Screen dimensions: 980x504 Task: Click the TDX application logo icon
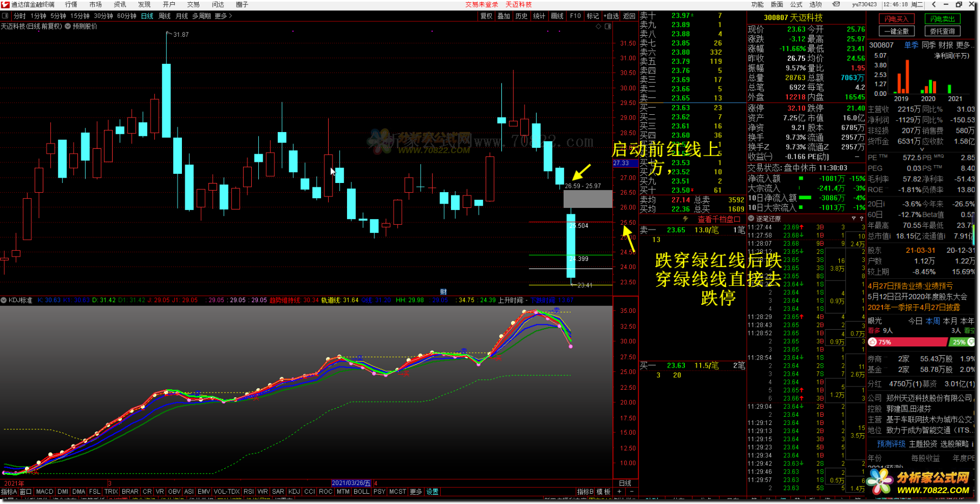click(5, 4)
